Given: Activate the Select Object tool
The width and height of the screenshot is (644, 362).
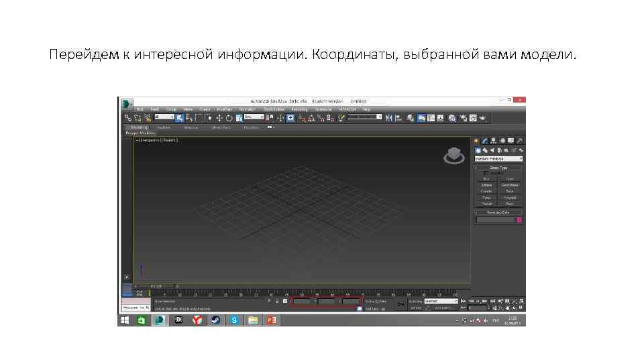Looking at the screenshot, I should tap(180, 118).
